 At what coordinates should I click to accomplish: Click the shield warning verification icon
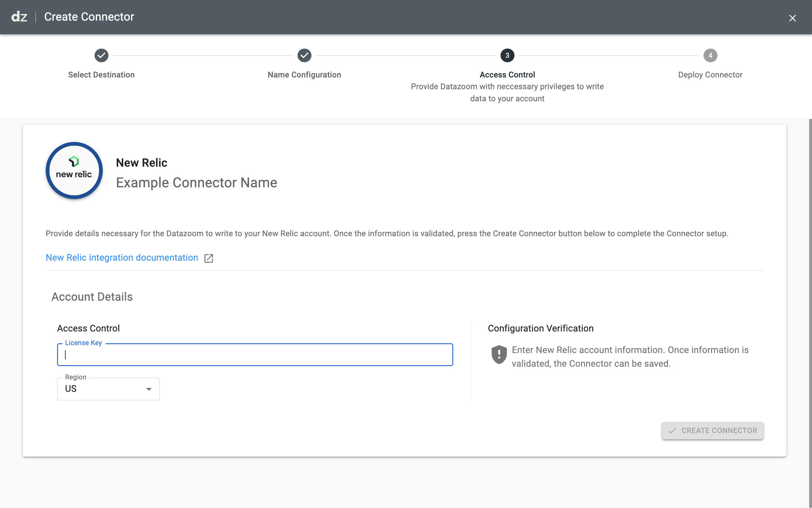[x=499, y=355]
